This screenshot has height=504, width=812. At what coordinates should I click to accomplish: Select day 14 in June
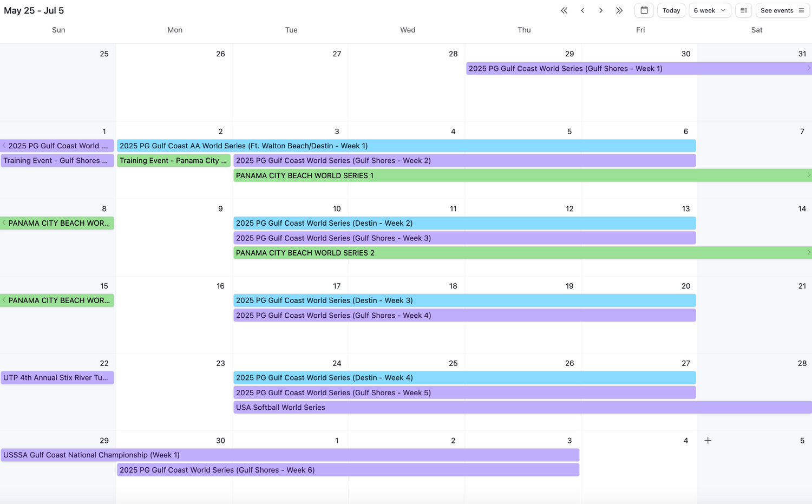click(802, 209)
